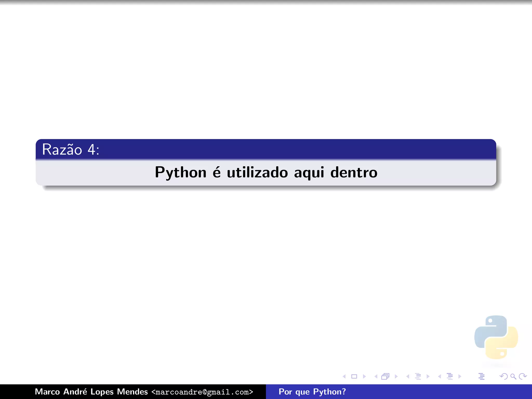This screenshot has width=532, height=399.
Task: Click the 'Razão 4:' block title
Action: (x=71, y=149)
